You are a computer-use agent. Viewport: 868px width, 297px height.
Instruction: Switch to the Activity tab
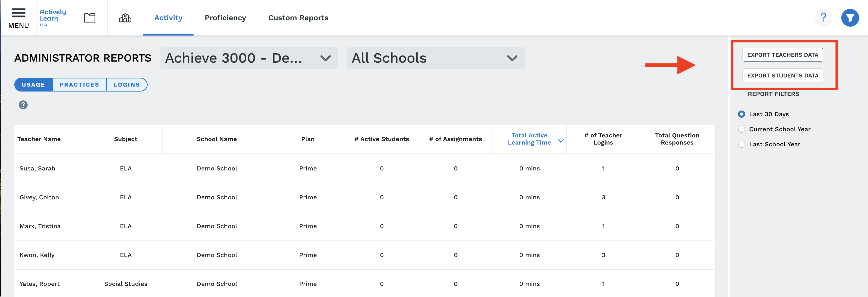(168, 18)
